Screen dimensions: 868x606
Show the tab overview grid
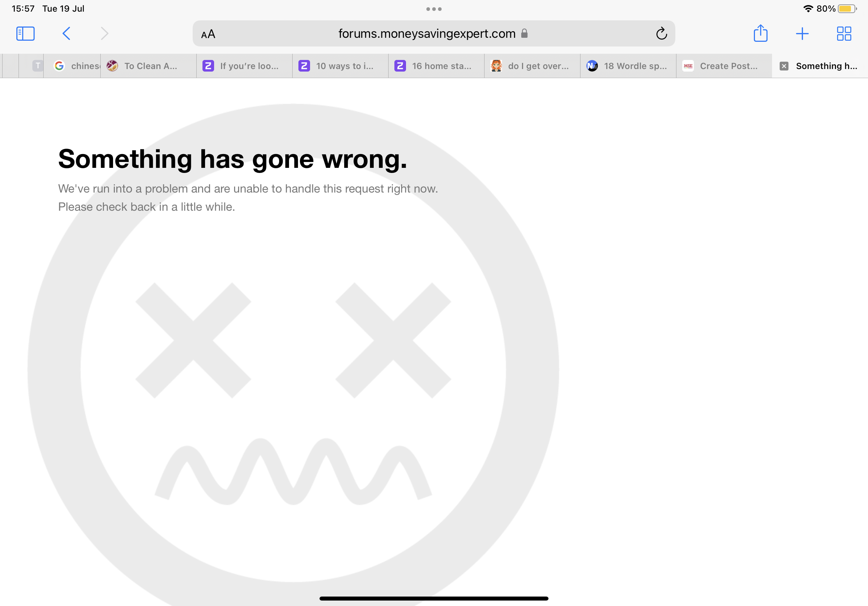coord(844,34)
